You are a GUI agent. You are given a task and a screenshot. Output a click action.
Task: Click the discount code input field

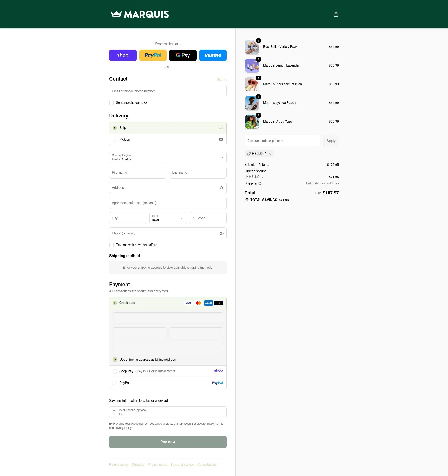[282, 141]
